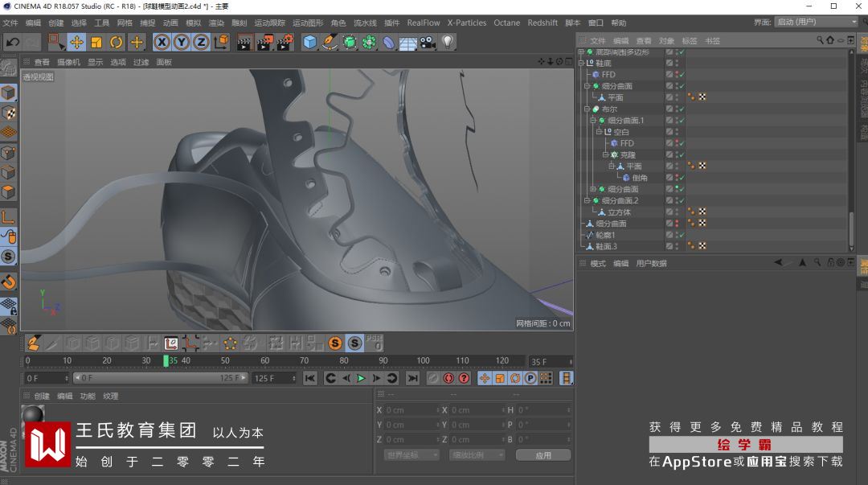Open the 世界坐标 coordinate dropdown
Image resolution: width=868 pixels, height=485 pixels.
pyautogui.click(x=411, y=455)
